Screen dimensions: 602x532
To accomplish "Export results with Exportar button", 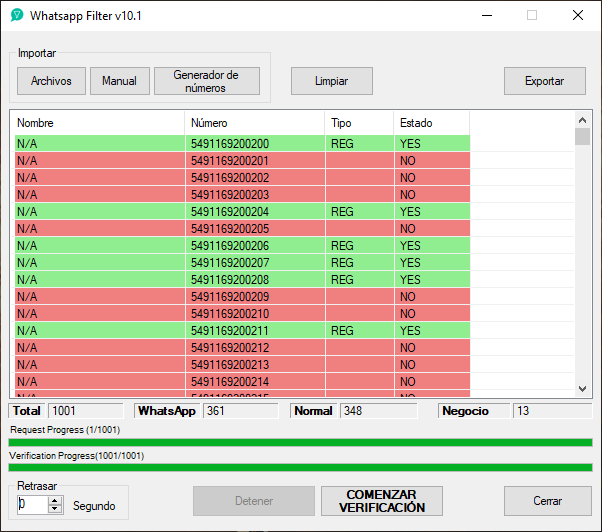I will 544,81.
